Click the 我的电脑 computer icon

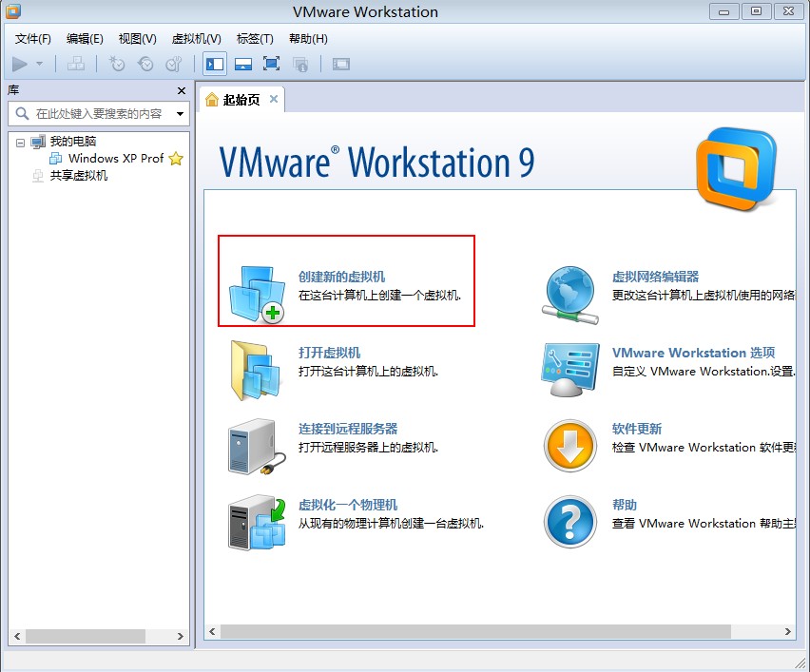coord(38,142)
